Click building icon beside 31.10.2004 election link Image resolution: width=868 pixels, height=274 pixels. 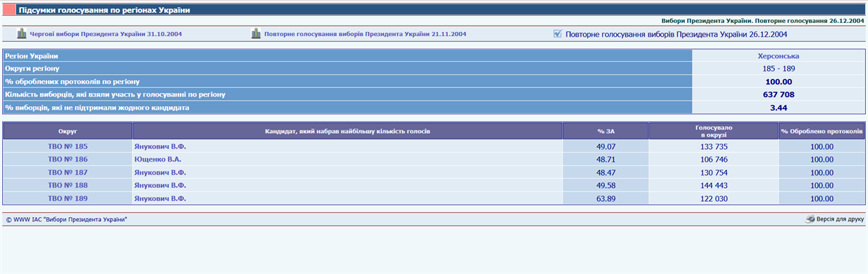(22, 33)
